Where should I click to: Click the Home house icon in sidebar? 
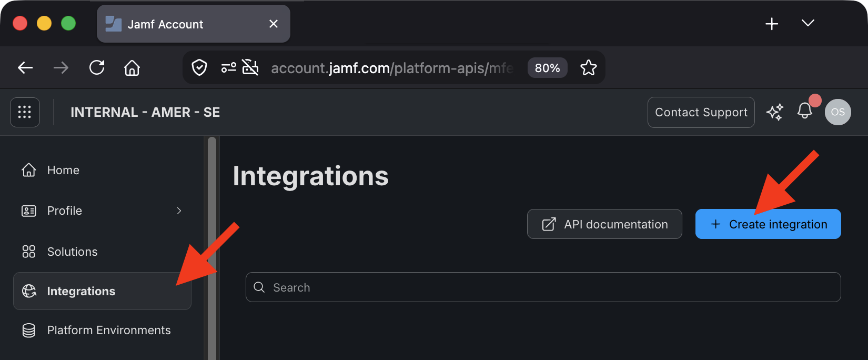point(29,170)
